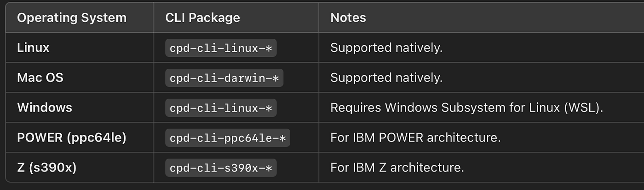Click the Notes column header

[348, 18]
